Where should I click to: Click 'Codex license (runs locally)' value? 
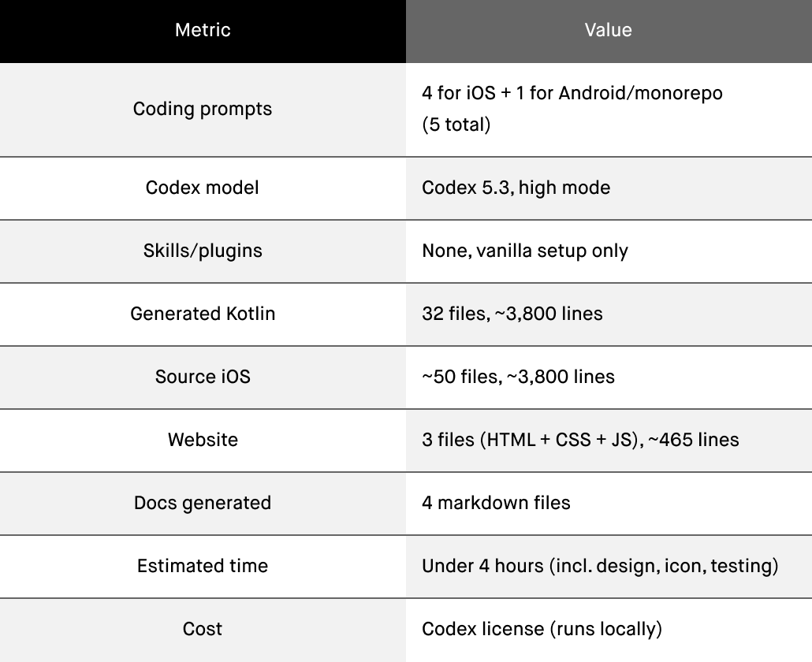pyautogui.click(x=542, y=630)
